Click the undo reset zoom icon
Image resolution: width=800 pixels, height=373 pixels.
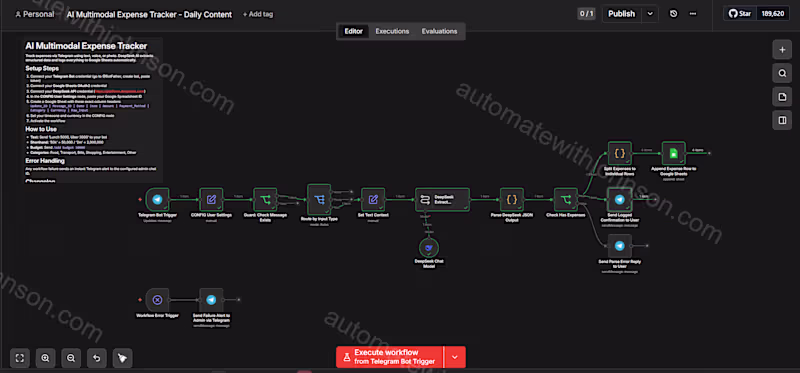click(96, 358)
